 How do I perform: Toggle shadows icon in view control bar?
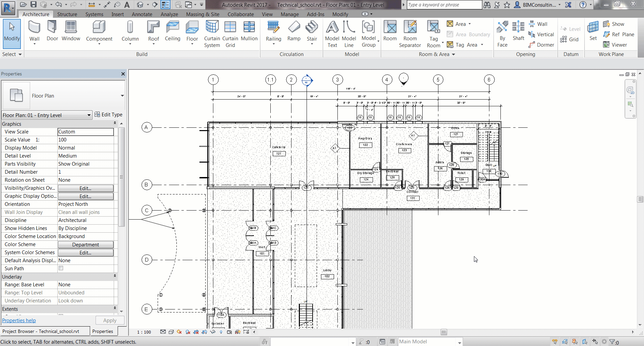tap(188, 332)
